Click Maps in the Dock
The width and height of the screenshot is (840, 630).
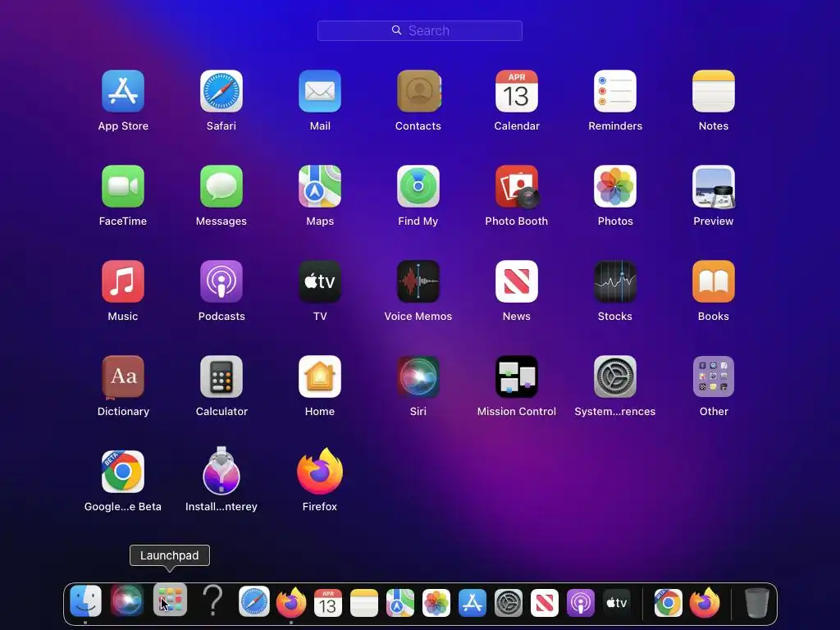pyautogui.click(x=400, y=603)
